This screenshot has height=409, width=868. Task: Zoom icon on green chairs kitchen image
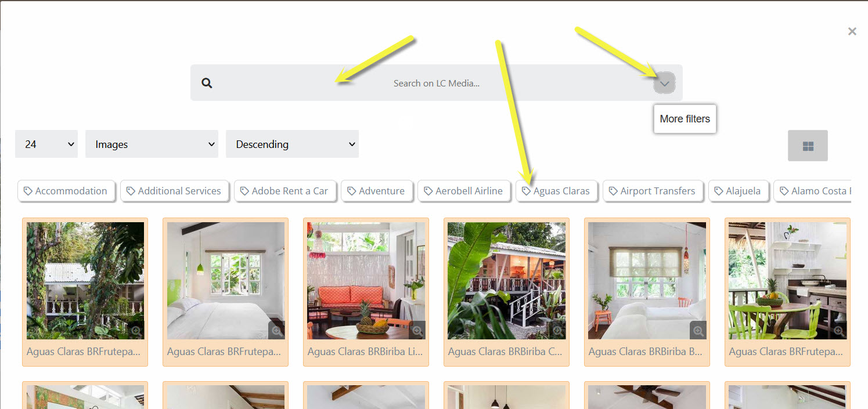[838, 331]
